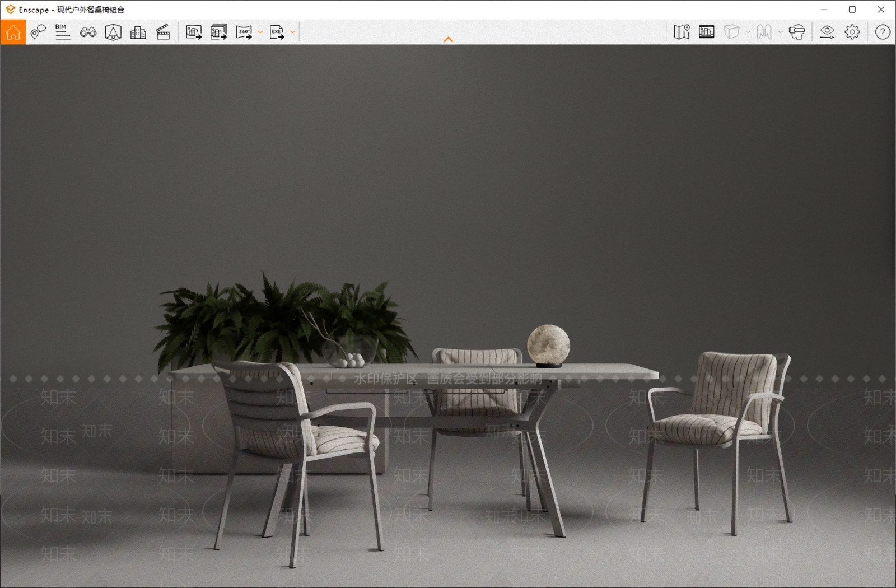Click the projection mode cube icon
The image size is (896, 588).
[x=731, y=32]
